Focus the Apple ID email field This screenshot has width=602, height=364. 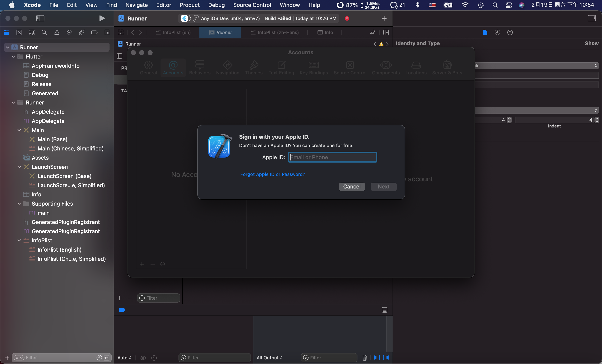[x=333, y=157]
